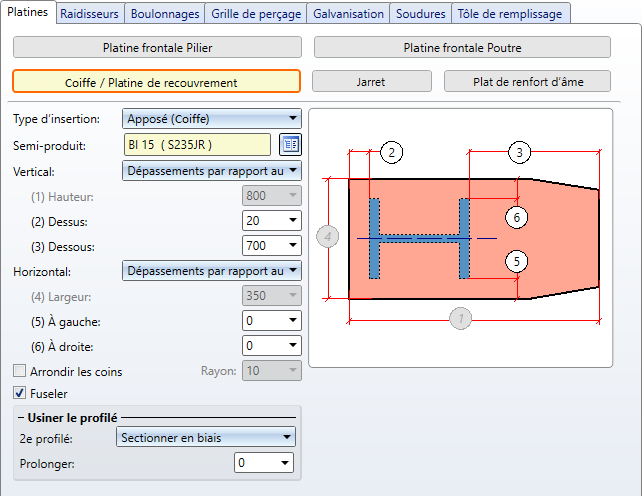Click dimension marker 2 in diagram
Viewport: 642px width, 496px height.
[391, 152]
